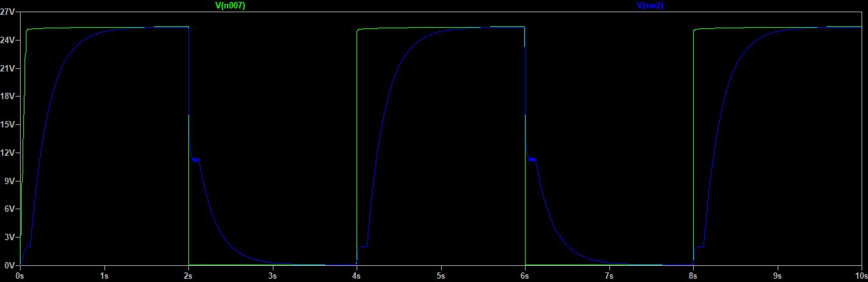This screenshot has height=282, width=868.
Task: Click the 7s time axis label
Action: coord(609,276)
